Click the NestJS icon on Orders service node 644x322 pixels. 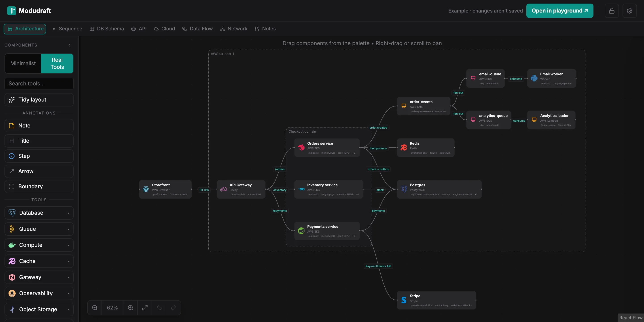pos(301,148)
